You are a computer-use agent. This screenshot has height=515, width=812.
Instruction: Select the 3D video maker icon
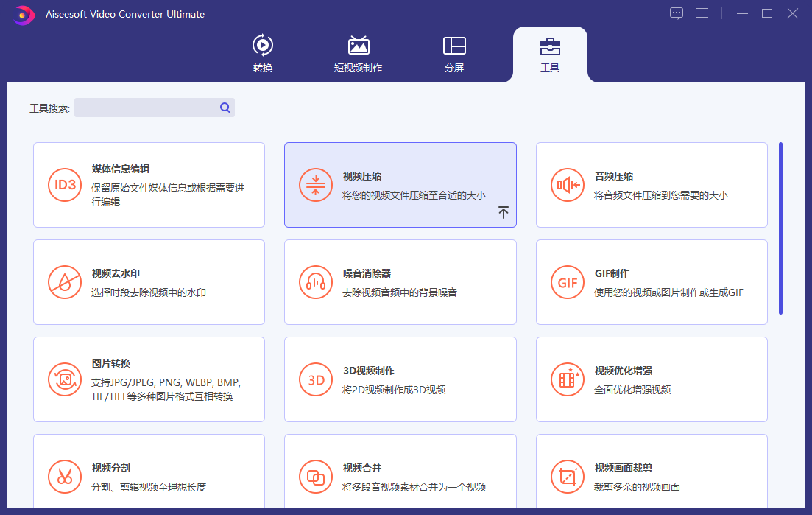[316, 379]
